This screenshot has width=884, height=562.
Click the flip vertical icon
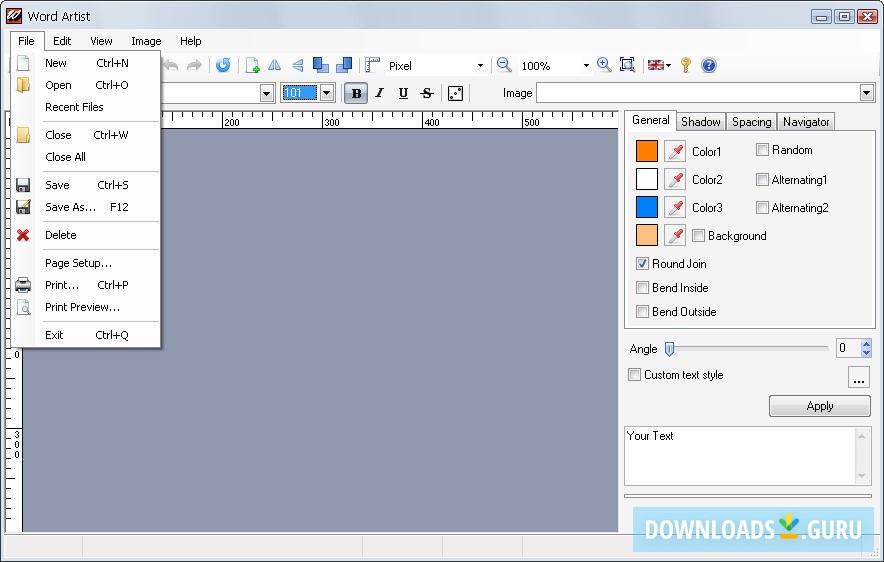click(x=298, y=65)
